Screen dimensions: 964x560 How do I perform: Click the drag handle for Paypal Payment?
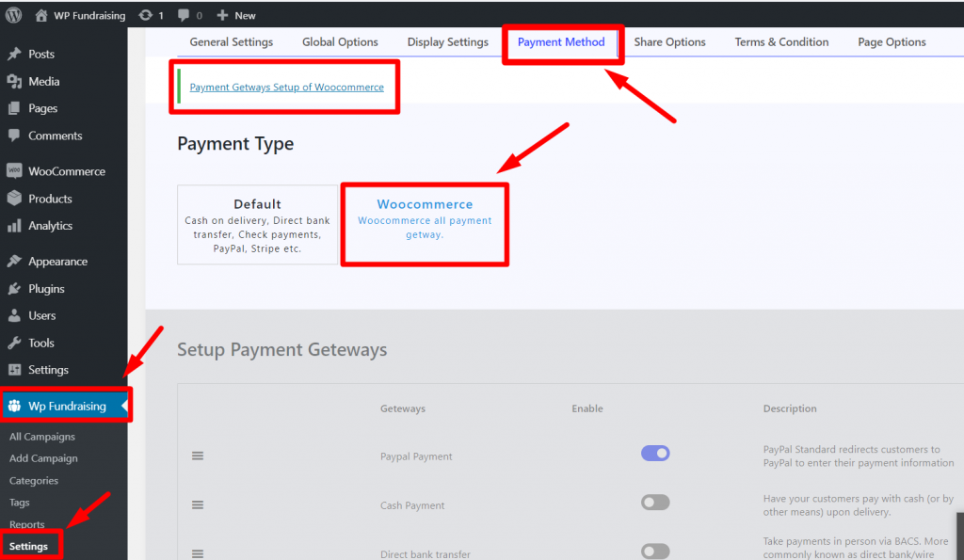pyautogui.click(x=198, y=456)
